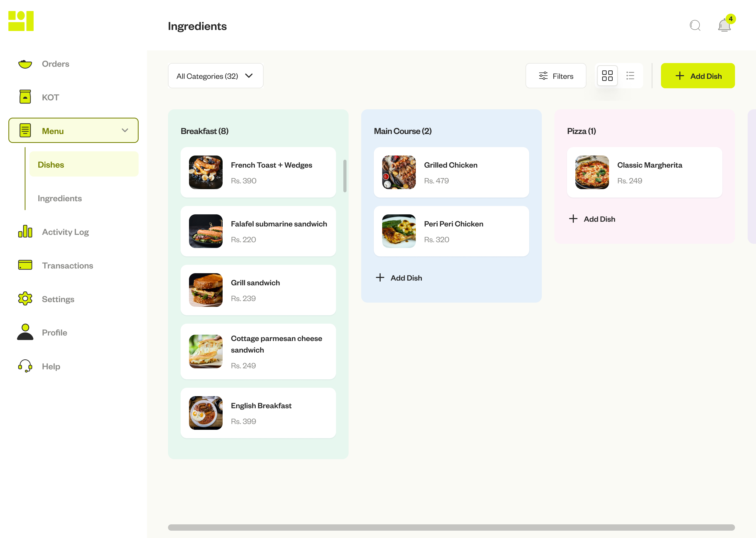Select Cottage parmesan cheese sandwich name
The height and width of the screenshot is (538, 756).
coord(276,344)
